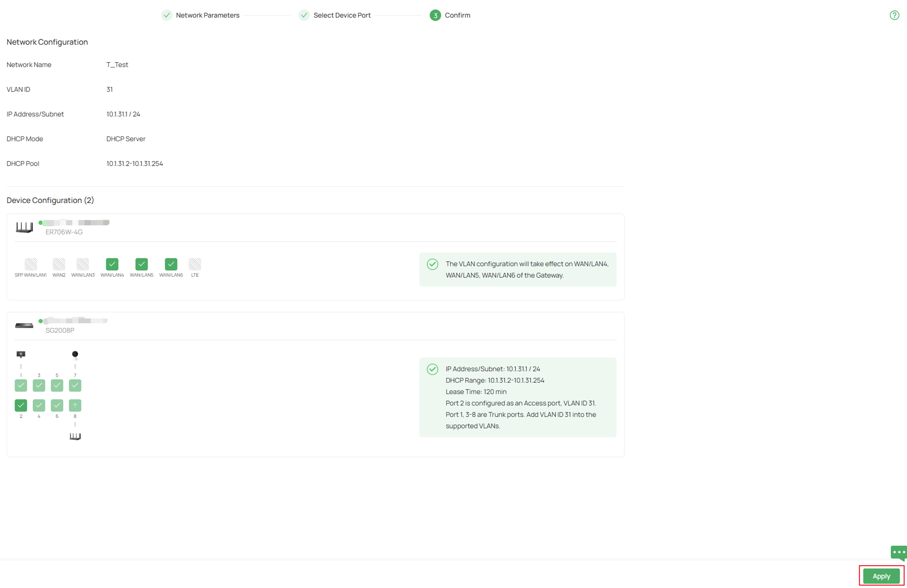Click the green status dot beside gateway name

[x=40, y=223]
